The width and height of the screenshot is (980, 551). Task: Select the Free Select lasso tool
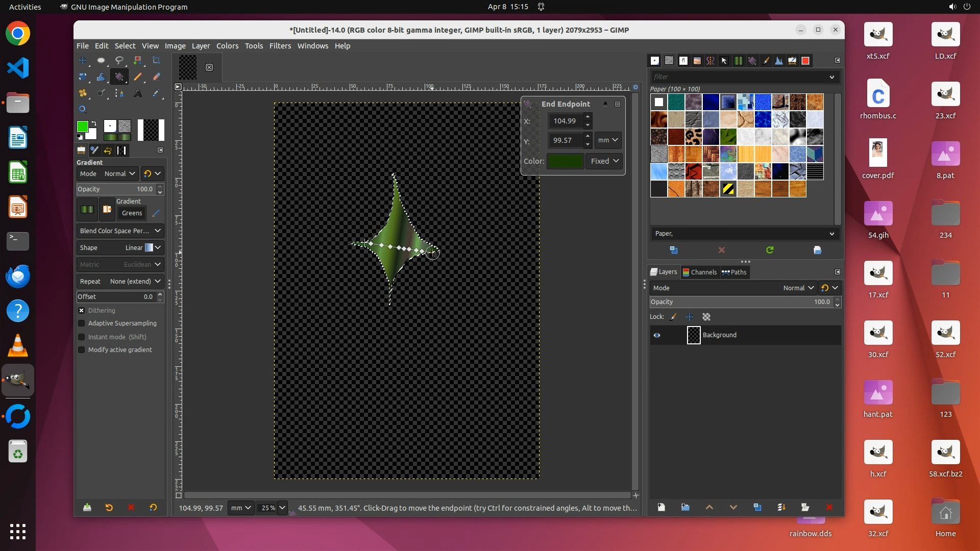click(x=119, y=60)
